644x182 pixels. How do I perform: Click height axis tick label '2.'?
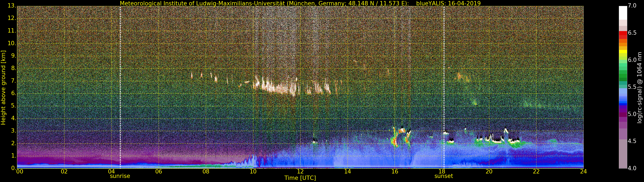point(14,143)
